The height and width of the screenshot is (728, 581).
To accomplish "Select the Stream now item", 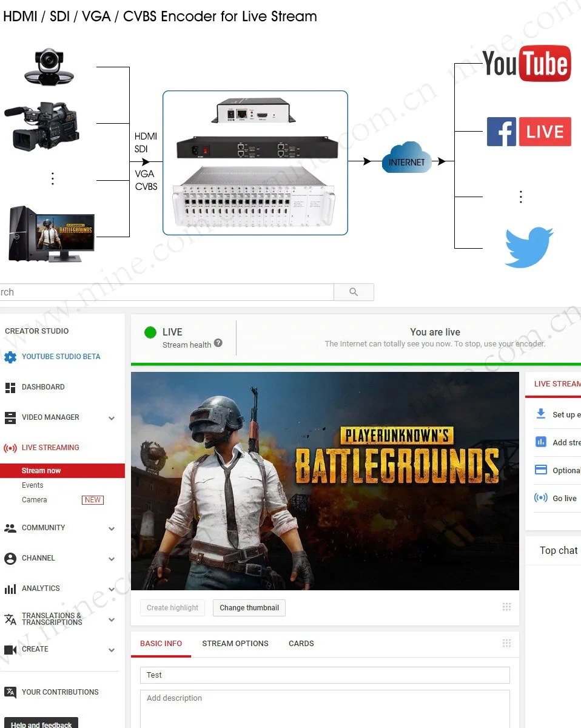I will click(62, 471).
